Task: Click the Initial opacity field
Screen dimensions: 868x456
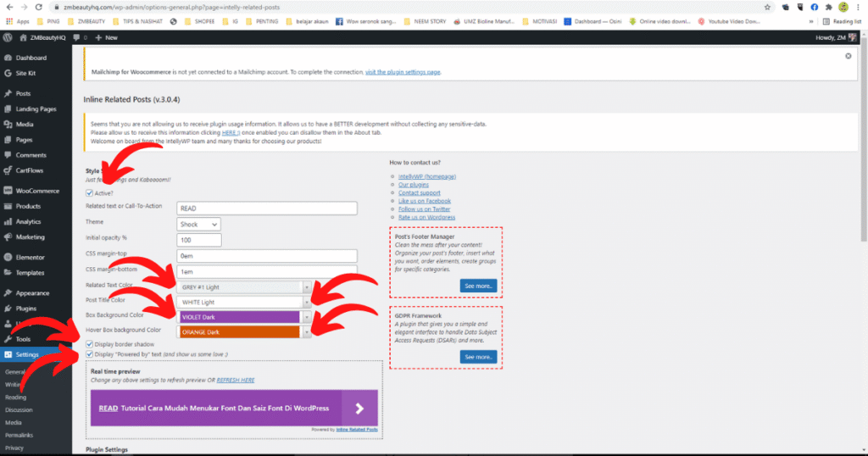Action: (x=198, y=240)
